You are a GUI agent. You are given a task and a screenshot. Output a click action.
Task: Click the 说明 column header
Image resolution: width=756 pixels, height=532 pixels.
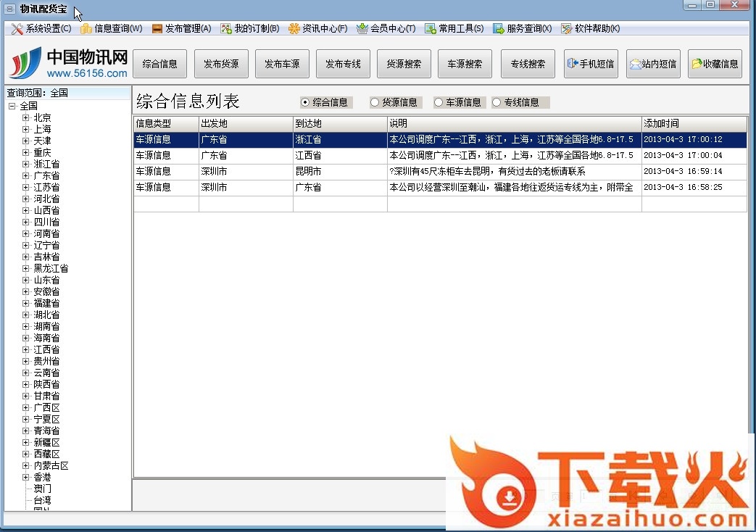515,123
